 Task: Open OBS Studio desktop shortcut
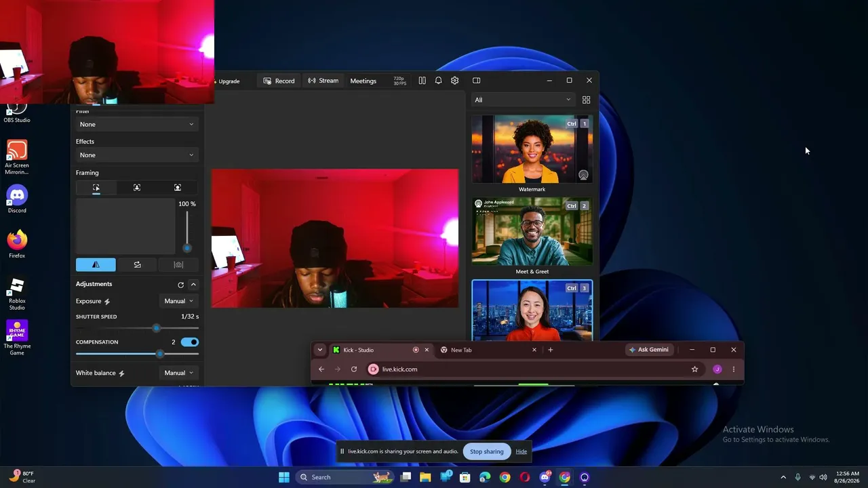click(x=17, y=112)
